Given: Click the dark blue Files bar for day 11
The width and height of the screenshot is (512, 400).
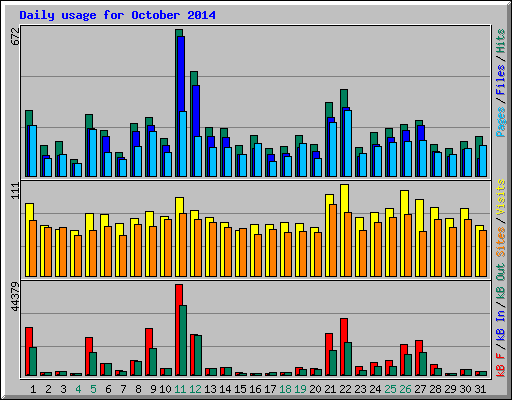Looking at the screenshot, I should tap(182, 74).
